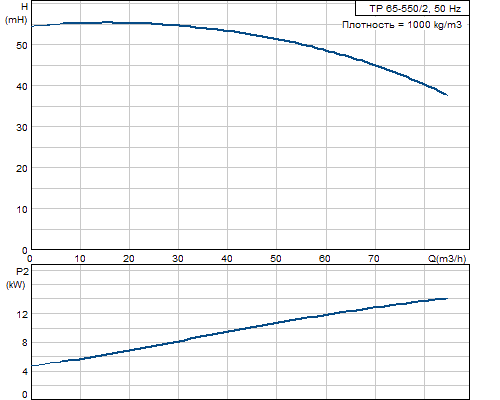Viewport: 500px width, 400px height.
Task: Click the H (mH) axis label
Action: tap(17, 13)
